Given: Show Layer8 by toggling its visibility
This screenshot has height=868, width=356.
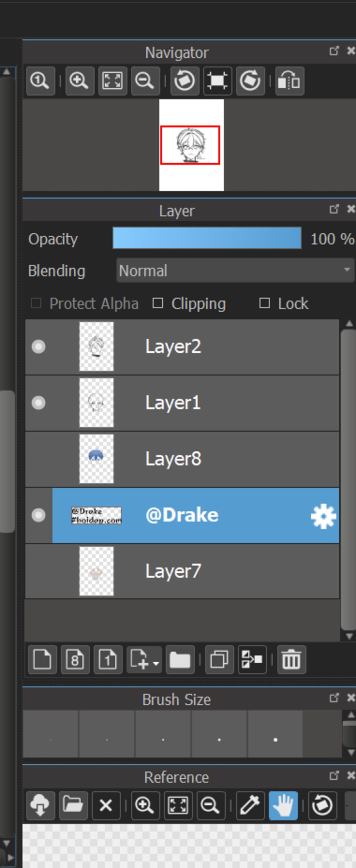Looking at the screenshot, I should [x=38, y=459].
